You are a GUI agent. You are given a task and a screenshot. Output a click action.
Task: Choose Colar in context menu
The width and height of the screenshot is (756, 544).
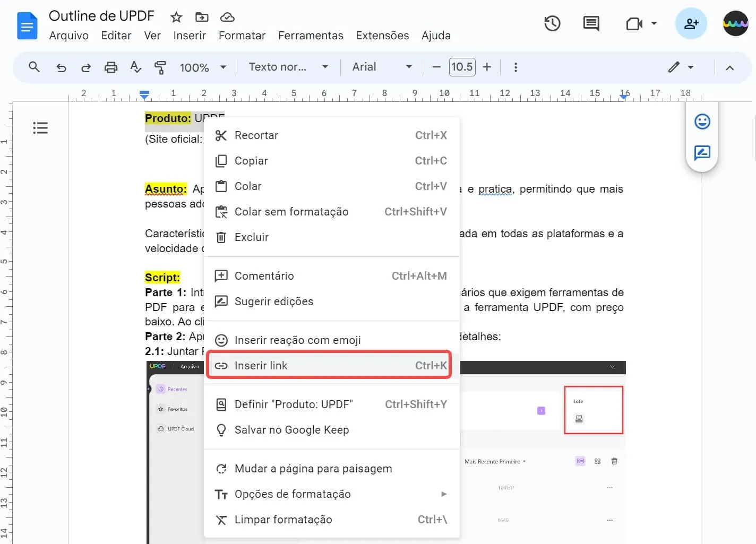tap(332, 186)
